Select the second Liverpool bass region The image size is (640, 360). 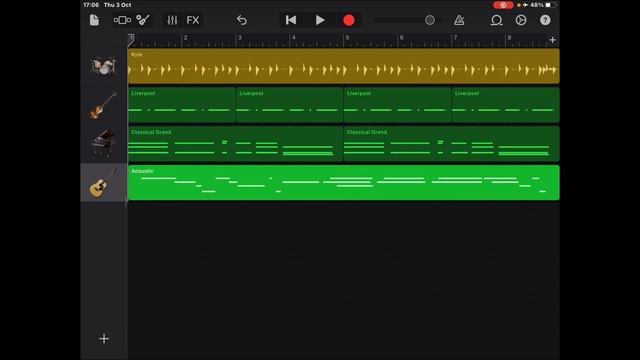pyautogui.click(x=289, y=105)
